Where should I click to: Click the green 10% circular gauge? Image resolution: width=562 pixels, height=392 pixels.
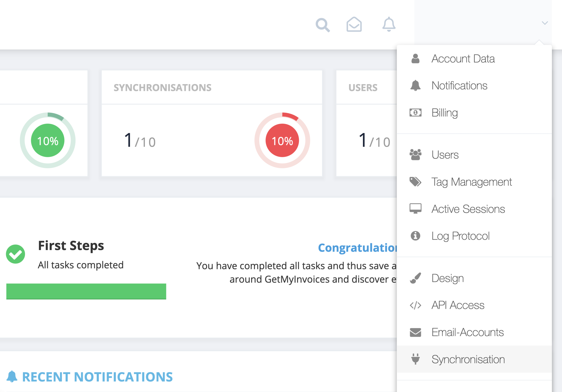(x=48, y=140)
